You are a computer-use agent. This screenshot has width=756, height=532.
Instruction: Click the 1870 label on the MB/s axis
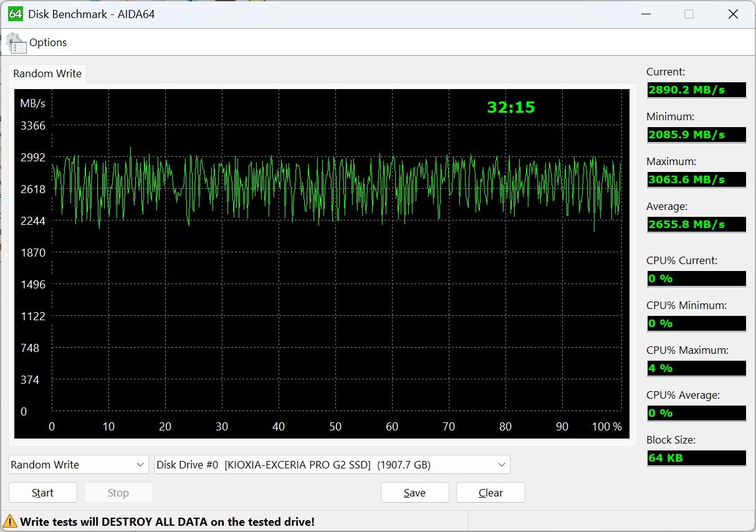point(33,253)
